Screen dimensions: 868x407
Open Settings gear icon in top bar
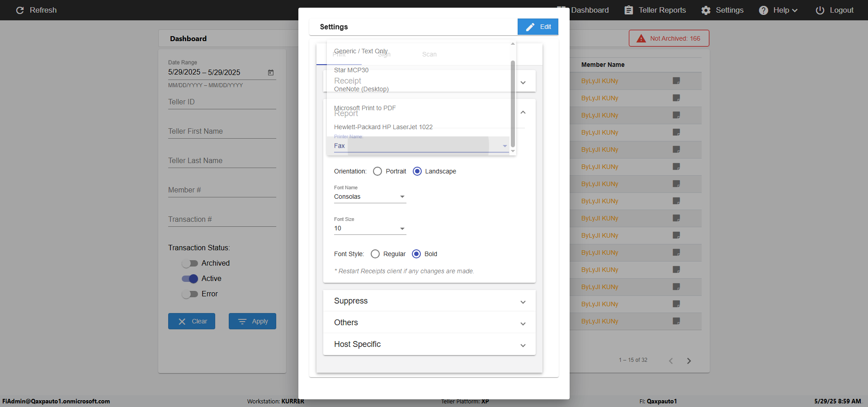(706, 10)
